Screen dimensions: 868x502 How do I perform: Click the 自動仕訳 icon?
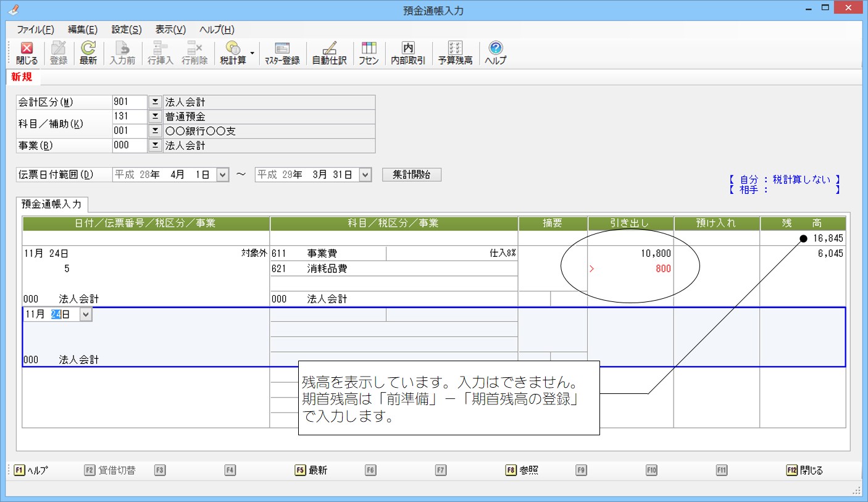coord(329,53)
